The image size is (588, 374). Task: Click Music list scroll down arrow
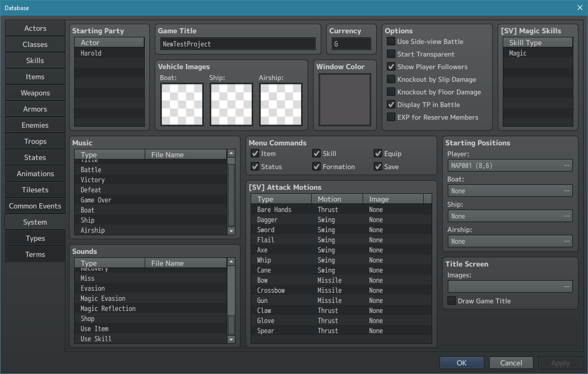[x=231, y=231]
